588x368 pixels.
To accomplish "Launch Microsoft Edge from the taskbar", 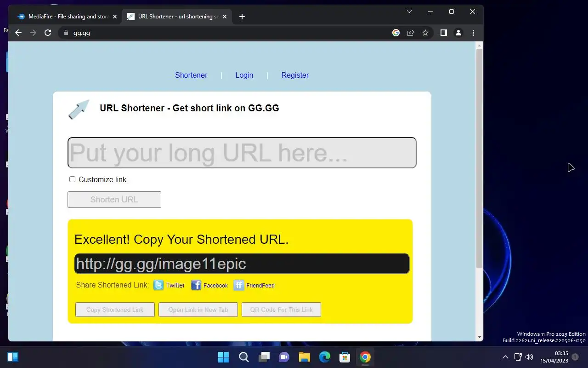I will click(325, 357).
